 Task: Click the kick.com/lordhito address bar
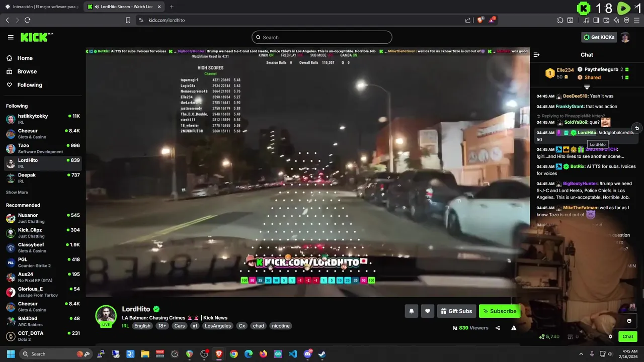click(x=302, y=20)
